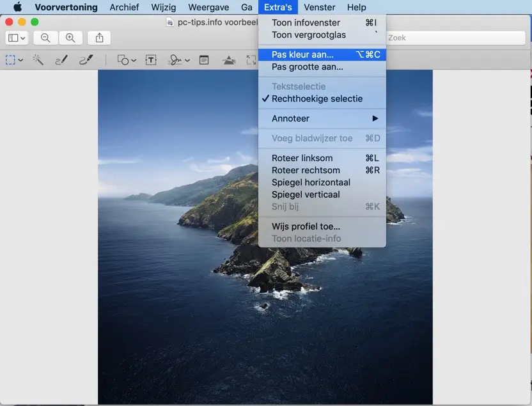Image resolution: width=532 pixels, height=406 pixels.
Task: Open the Signature dropdown arrow
Action: coord(187,60)
